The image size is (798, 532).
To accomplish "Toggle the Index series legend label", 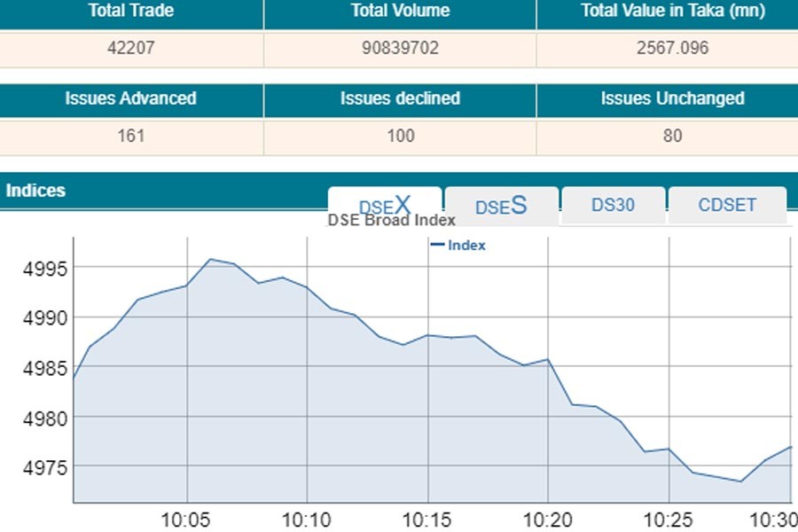I will [x=466, y=246].
